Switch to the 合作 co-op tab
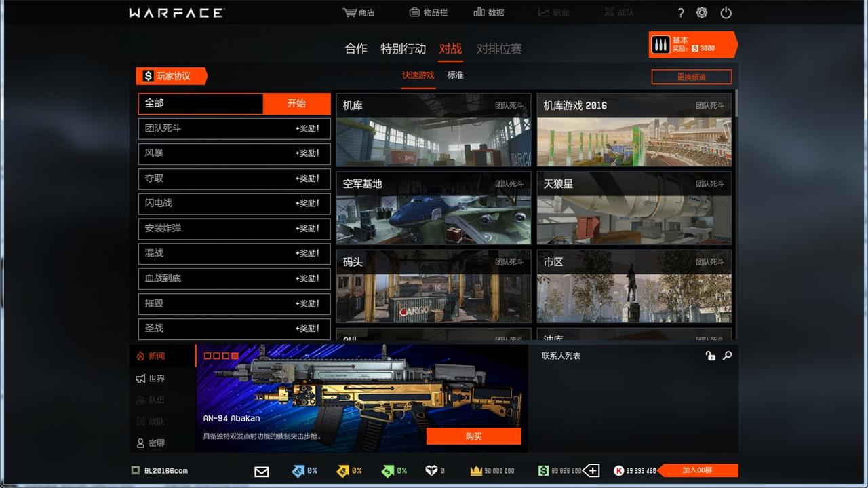Viewport: 868px width, 488px height. (x=355, y=49)
